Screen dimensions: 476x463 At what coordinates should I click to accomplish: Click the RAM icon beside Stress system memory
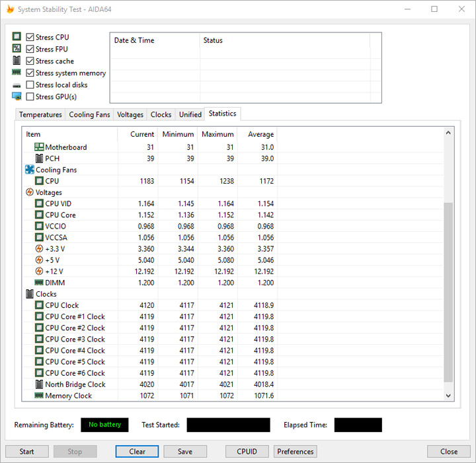pyautogui.click(x=17, y=72)
